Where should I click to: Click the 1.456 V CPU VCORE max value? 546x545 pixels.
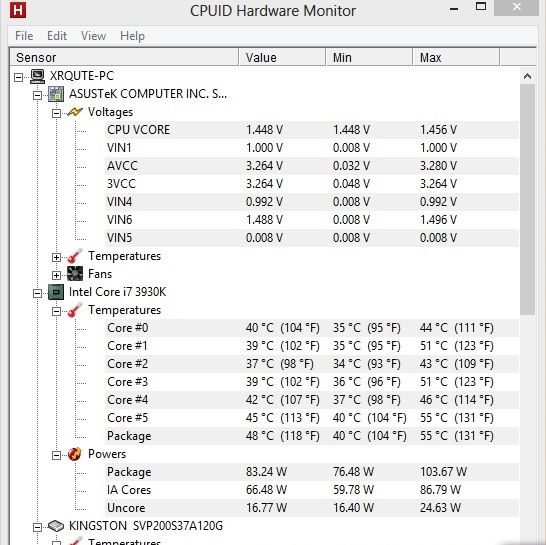coord(438,130)
